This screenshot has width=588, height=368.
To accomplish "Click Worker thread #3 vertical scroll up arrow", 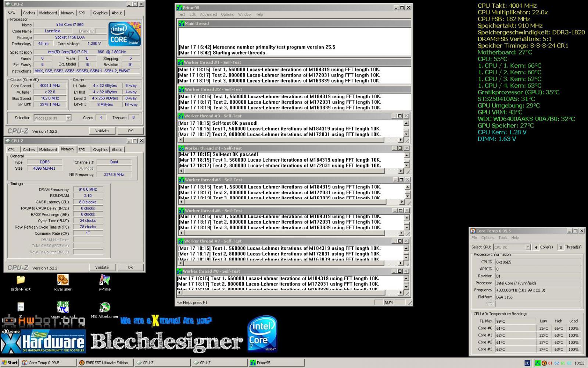I will 406,123.
